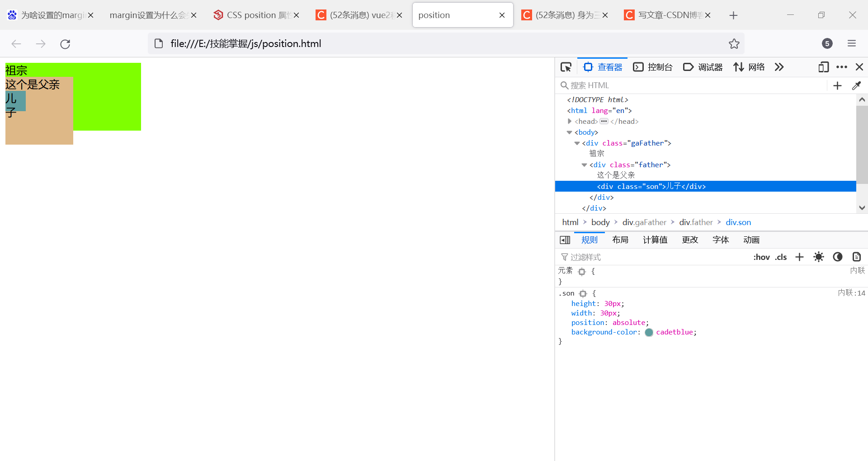Toggle the .cls class editor
This screenshot has height=461, width=868.
[781, 257]
